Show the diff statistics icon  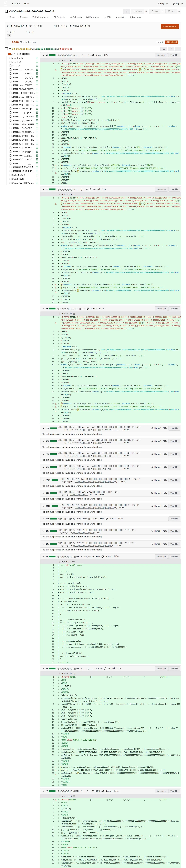coord(10,49)
